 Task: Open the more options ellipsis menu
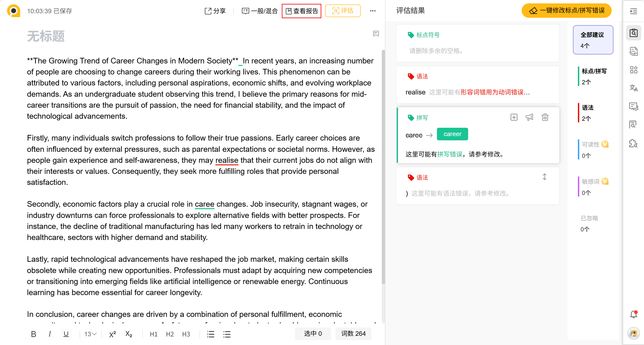(373, 11)
